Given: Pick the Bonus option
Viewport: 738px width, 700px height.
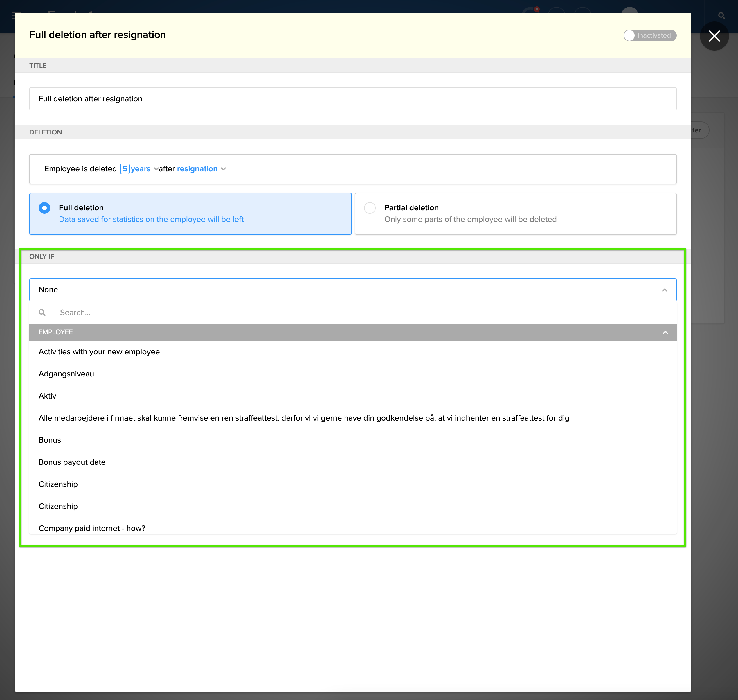Looking at the screenshot, I should pos(50,440).
